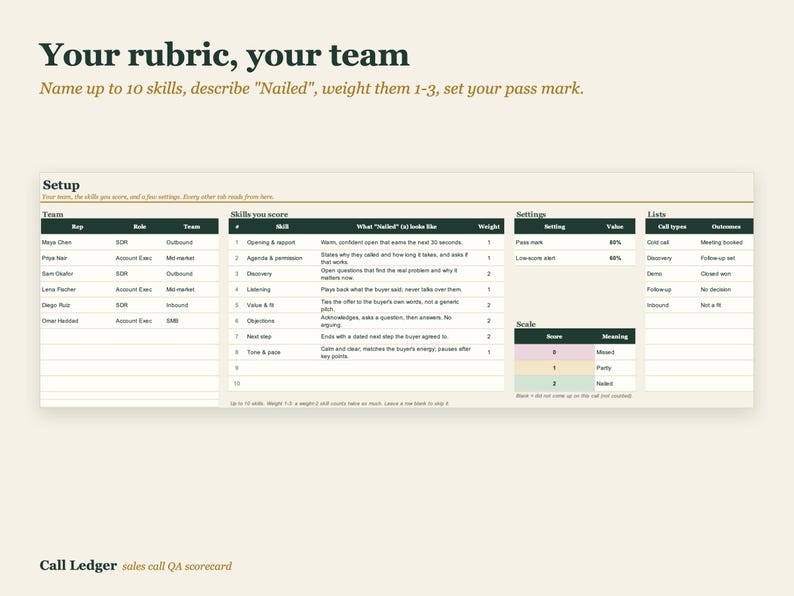The height and width of the screenshot is (596, 794).
Task: Click the 'Call types' column header
Action: coord(672,226)
